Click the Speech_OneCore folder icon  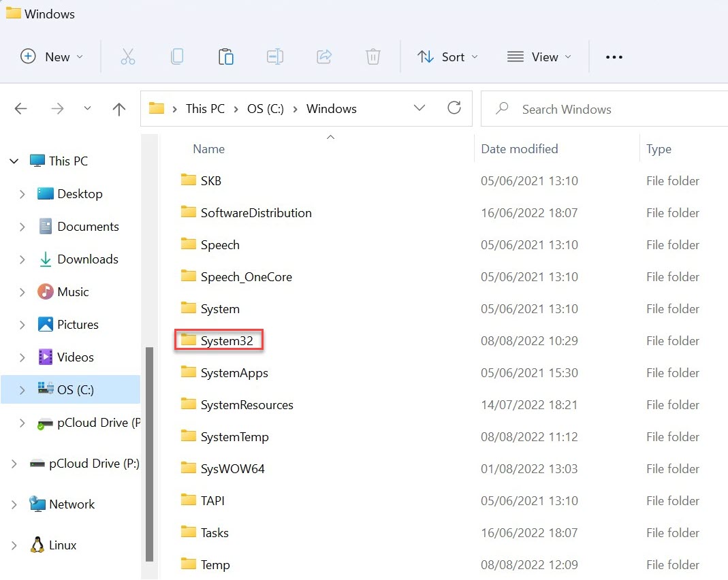[189, 276]
